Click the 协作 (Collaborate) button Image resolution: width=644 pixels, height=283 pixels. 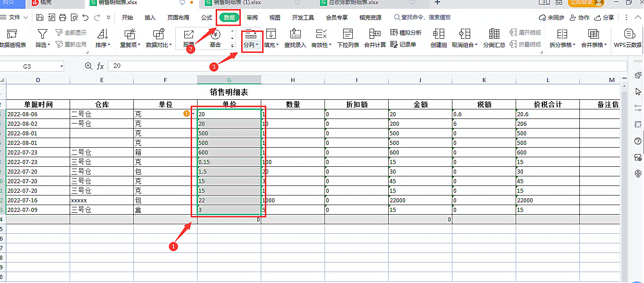point(580,18)
